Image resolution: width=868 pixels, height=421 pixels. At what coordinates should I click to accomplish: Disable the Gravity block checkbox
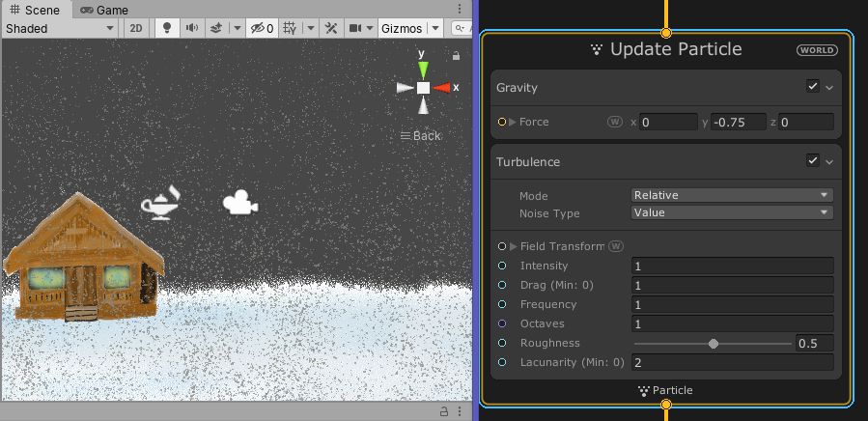point(813,87)
